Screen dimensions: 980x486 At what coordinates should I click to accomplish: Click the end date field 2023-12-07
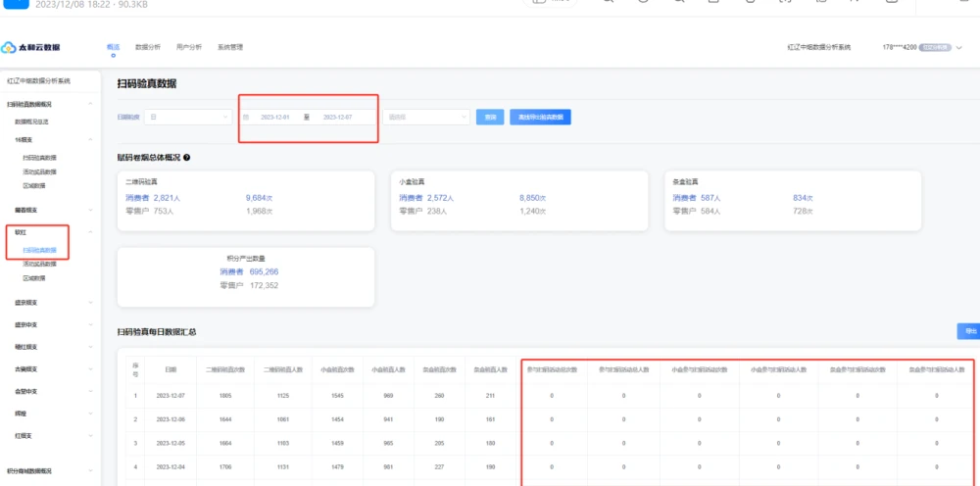click(x=337, y=117)
